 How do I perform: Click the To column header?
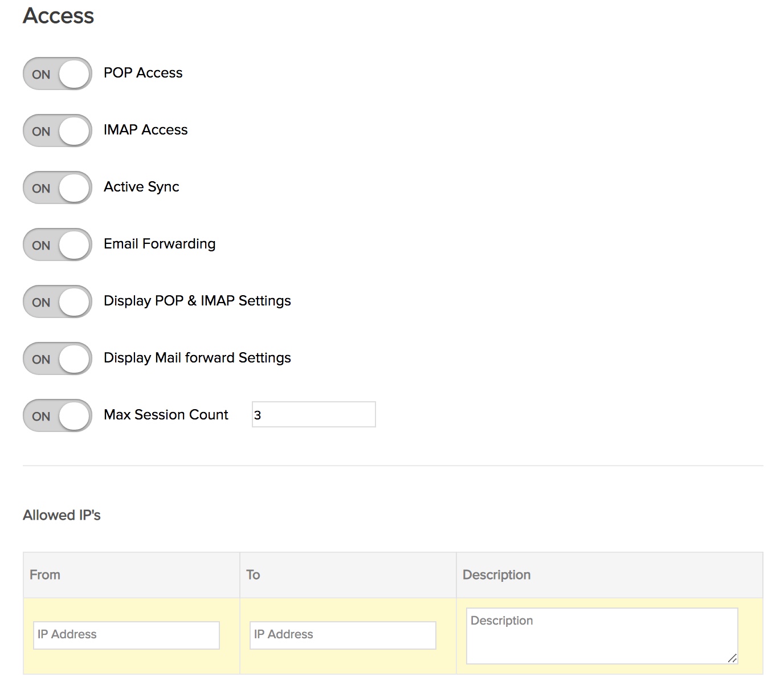coord(253,574)
